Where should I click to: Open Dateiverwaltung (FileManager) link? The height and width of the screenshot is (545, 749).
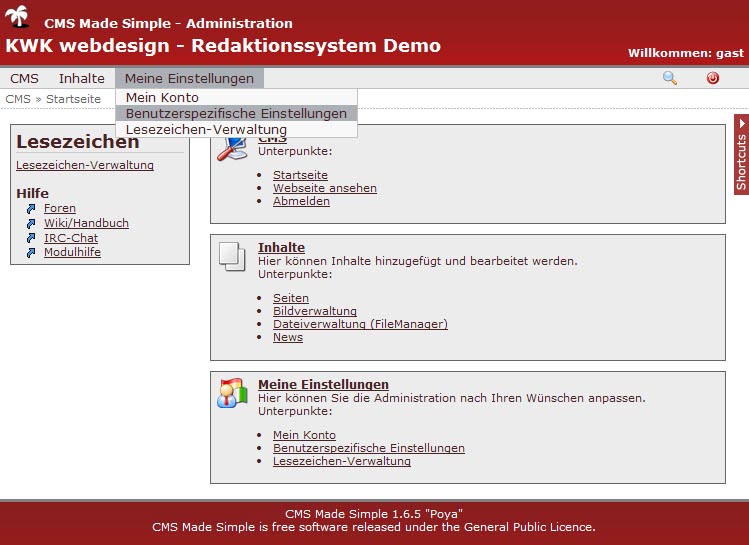[361, 324]
